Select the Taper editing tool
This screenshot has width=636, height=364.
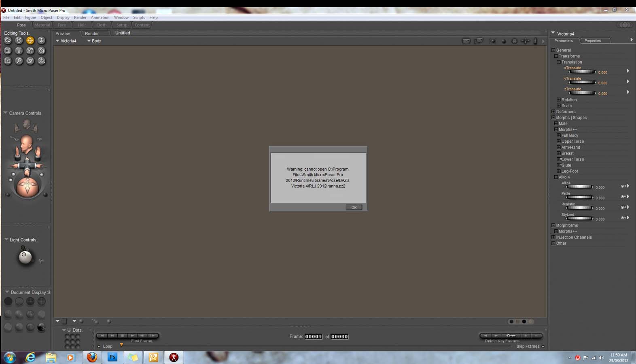tap(19, 51)
